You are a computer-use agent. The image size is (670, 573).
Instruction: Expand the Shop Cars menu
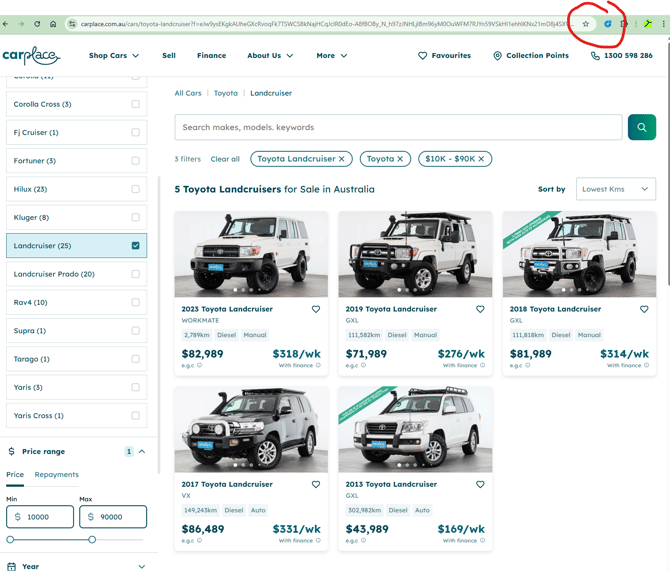click(114, 56)
